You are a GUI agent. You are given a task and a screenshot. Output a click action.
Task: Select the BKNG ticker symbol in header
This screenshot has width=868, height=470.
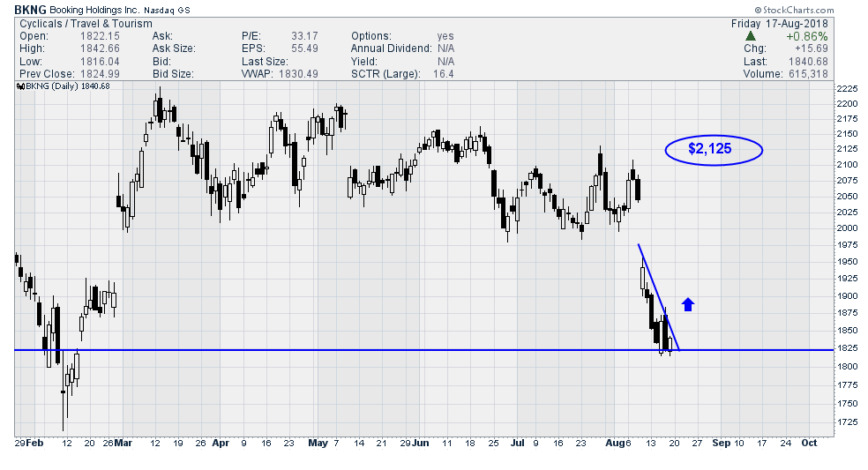point(31,10)
